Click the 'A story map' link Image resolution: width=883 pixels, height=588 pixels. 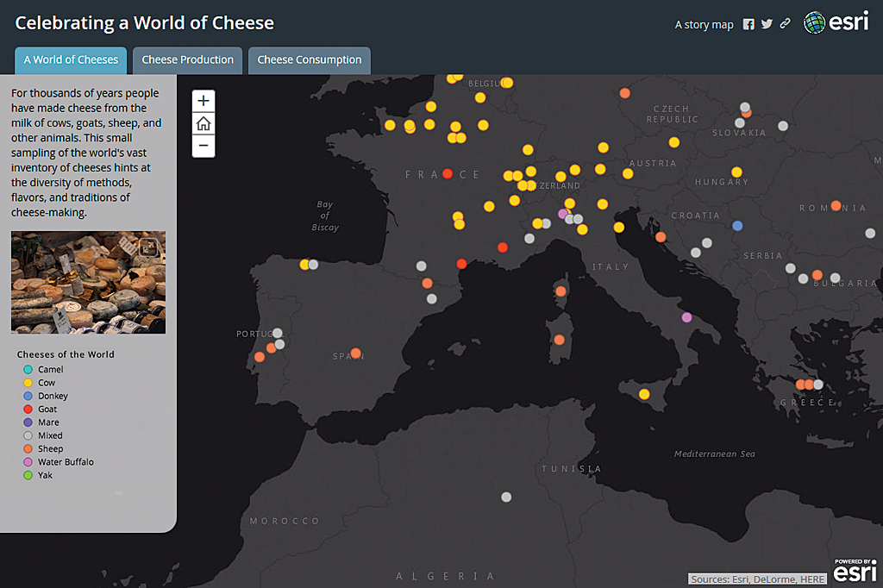click(704, 25)
